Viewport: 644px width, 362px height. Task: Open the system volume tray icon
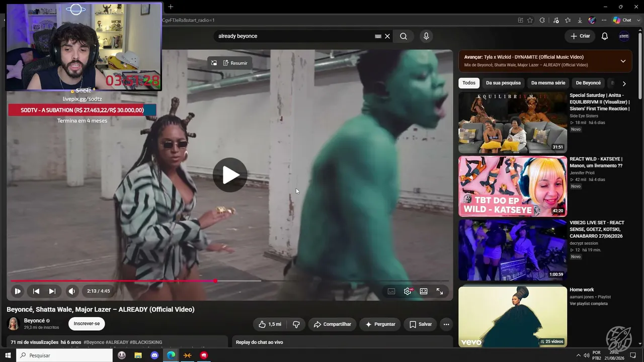coord(587,355)
